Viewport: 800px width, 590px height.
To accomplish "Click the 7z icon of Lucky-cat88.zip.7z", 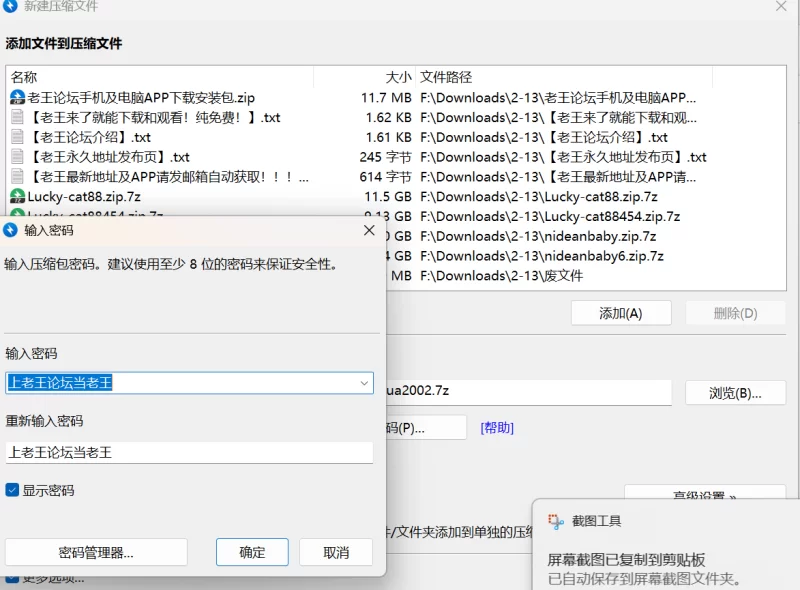I will click(17, 196).
